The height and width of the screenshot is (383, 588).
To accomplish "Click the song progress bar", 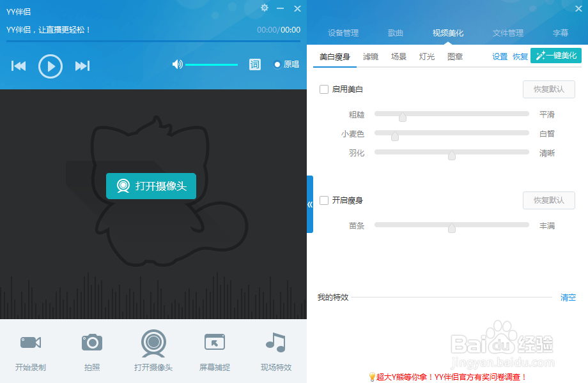I will [153, 41].
